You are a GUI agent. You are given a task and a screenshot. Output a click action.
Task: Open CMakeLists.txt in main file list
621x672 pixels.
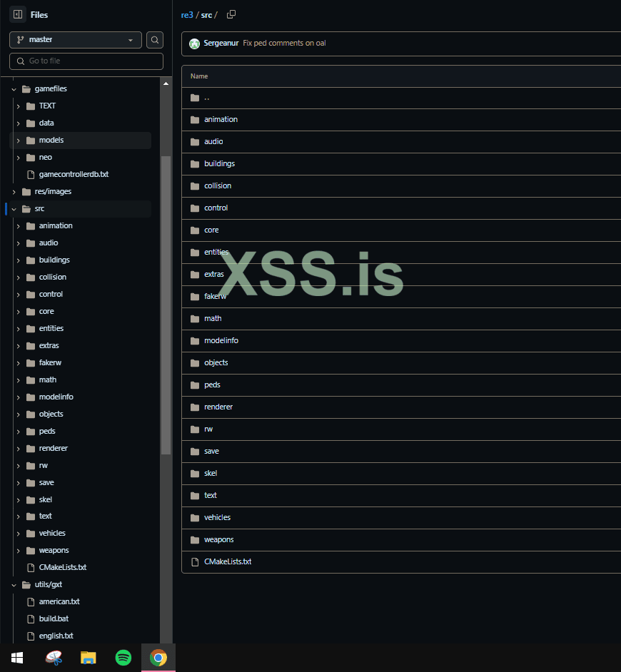[x=228, y=562]
